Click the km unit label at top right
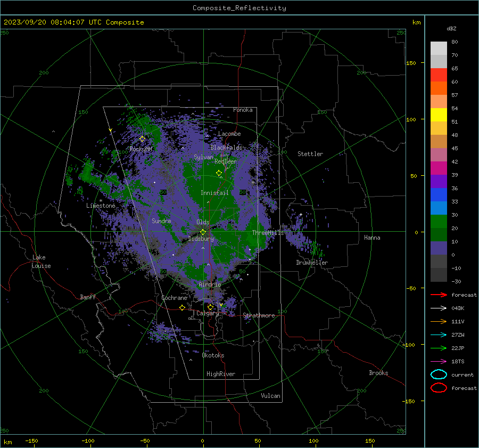Image resolution: width=479 pixels, height=448 pixels. pyautogui.click(x=416, y=22)
